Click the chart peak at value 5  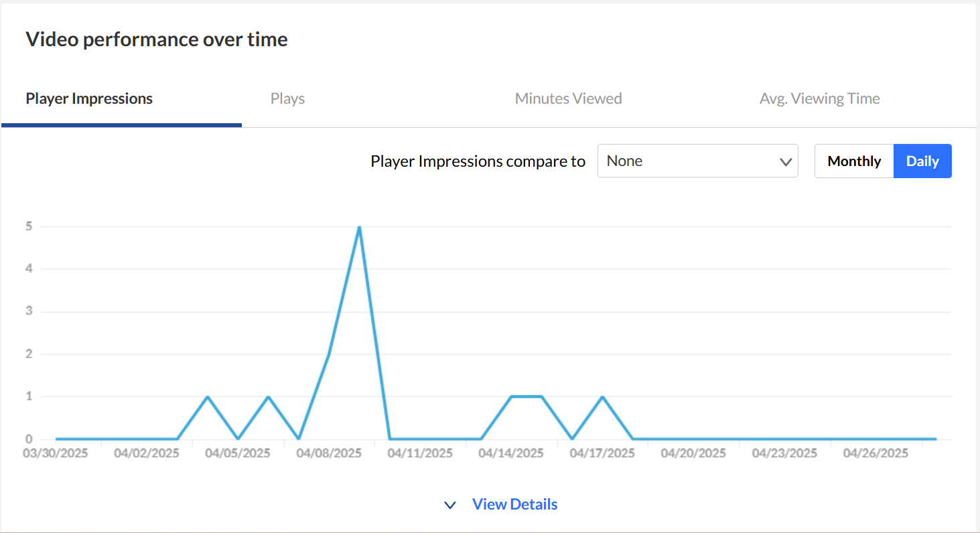click(360, 227)
